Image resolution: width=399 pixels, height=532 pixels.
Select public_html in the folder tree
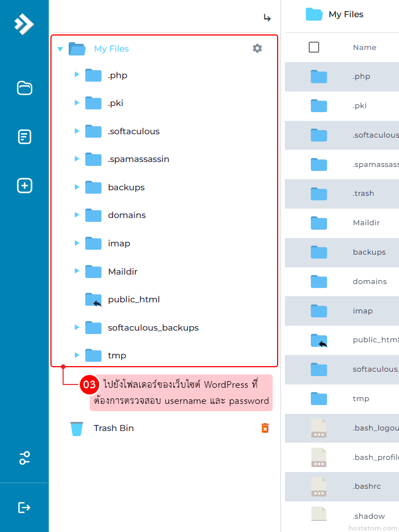[x=134, y=300]
